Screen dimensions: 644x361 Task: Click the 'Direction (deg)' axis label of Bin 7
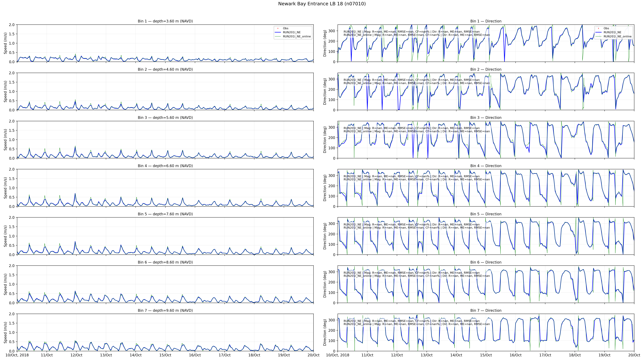325,333
